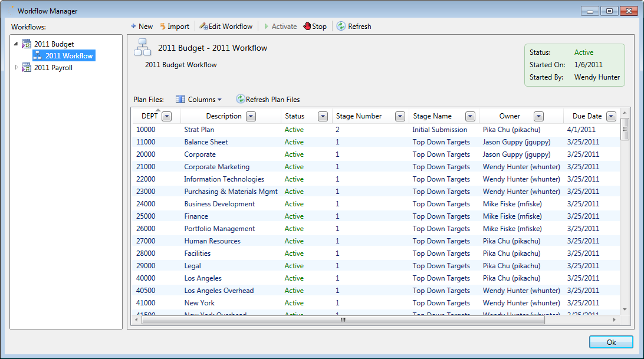Click the Columns grid icon

tap(180, 100)
